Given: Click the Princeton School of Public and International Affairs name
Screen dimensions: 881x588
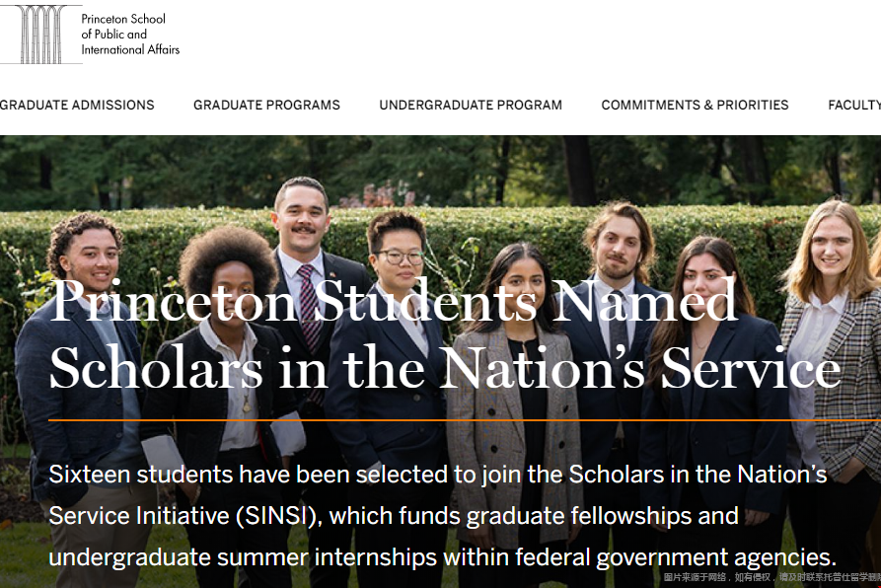Looking at the screenshot, I should click(130, 34).
